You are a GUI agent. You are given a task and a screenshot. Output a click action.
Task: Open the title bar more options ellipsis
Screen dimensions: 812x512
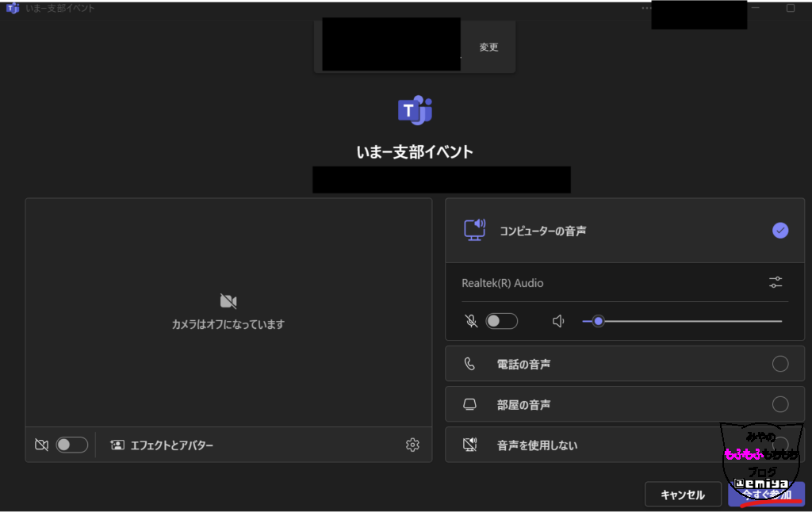[x=646, y=8]
